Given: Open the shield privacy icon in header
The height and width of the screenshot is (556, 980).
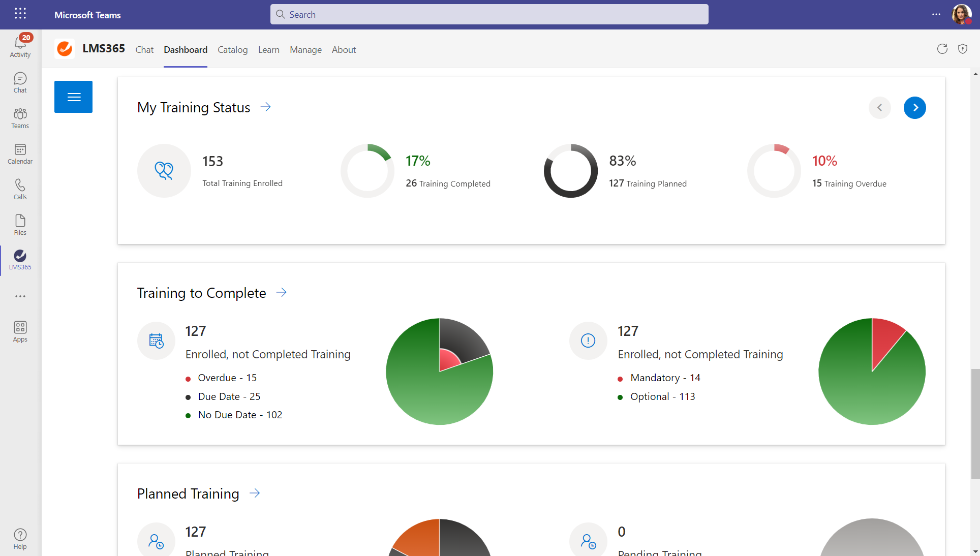Looking at the screenshot, I should 963,49.
